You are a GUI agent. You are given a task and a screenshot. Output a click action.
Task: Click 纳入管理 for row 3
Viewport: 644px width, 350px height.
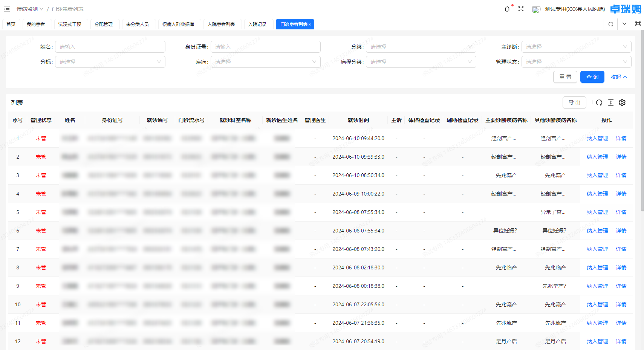[x=597, y=175]
